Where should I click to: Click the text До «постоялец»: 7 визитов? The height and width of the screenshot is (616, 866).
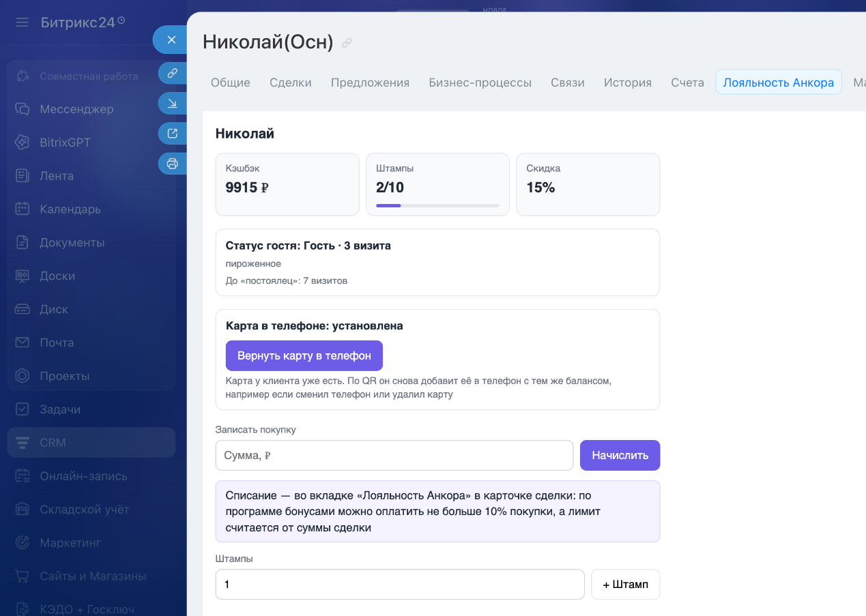pos(287,280)
